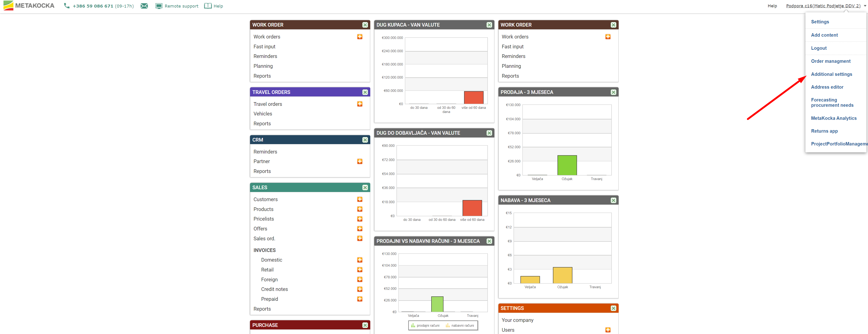The image size is (868, 334).
Task: Open the Pricelists link in Sales
Action: (264, 219)
